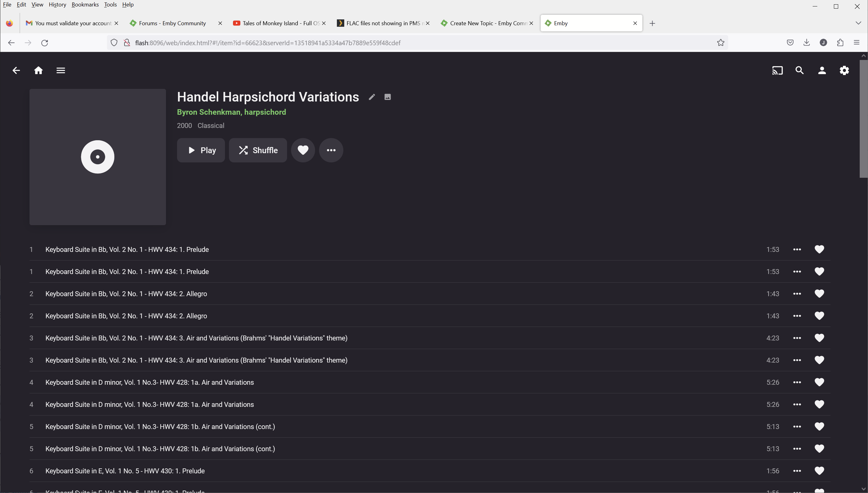The image size is (868, 493).
Task: Toggle favorite on the 5:26 Air and Variations track
Action: (x=819, y=382)
